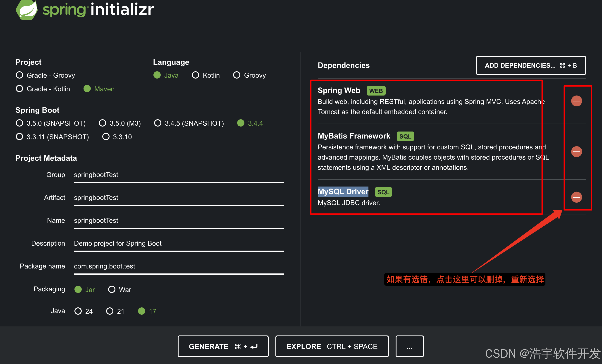This screenshot has width=602, height=364.
Task: Choose Spring Boot 3.5.0 (M3)
Action: pos(102,123)
